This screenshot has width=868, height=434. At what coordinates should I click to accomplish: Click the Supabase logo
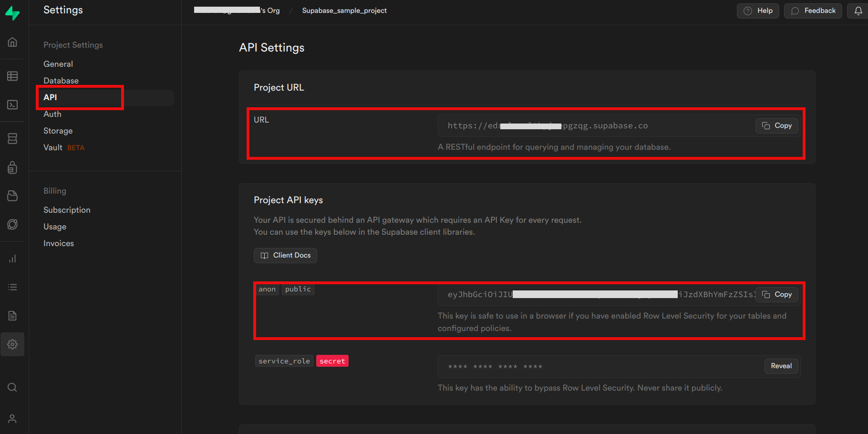coord(12,13)
